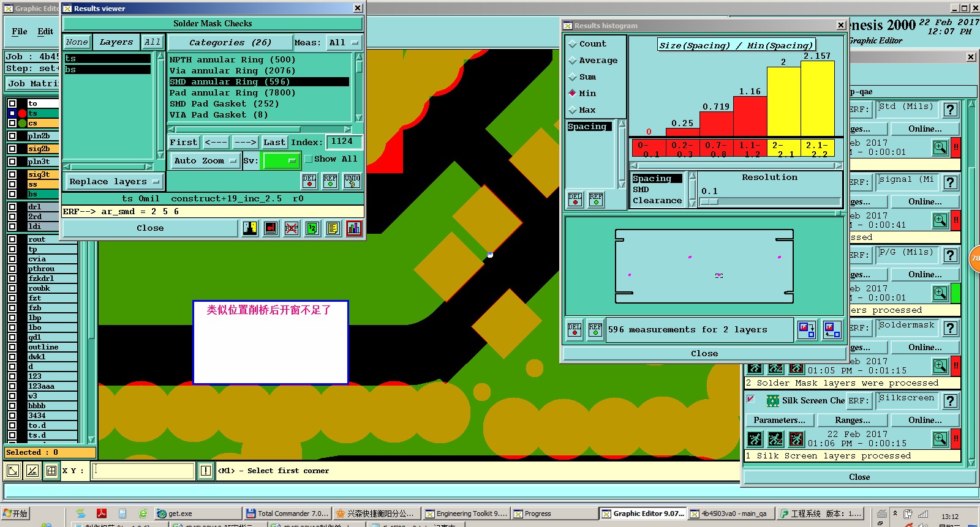Click Ranges... for Silk Screen check
The image size is (980, 527).
(x=853, y=420)
